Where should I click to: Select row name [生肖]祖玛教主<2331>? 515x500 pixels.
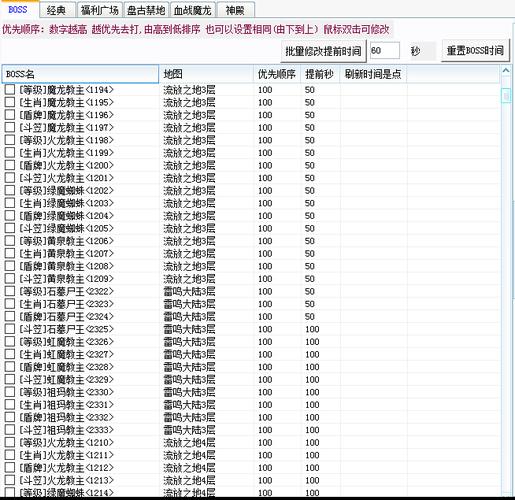point(66,405)
